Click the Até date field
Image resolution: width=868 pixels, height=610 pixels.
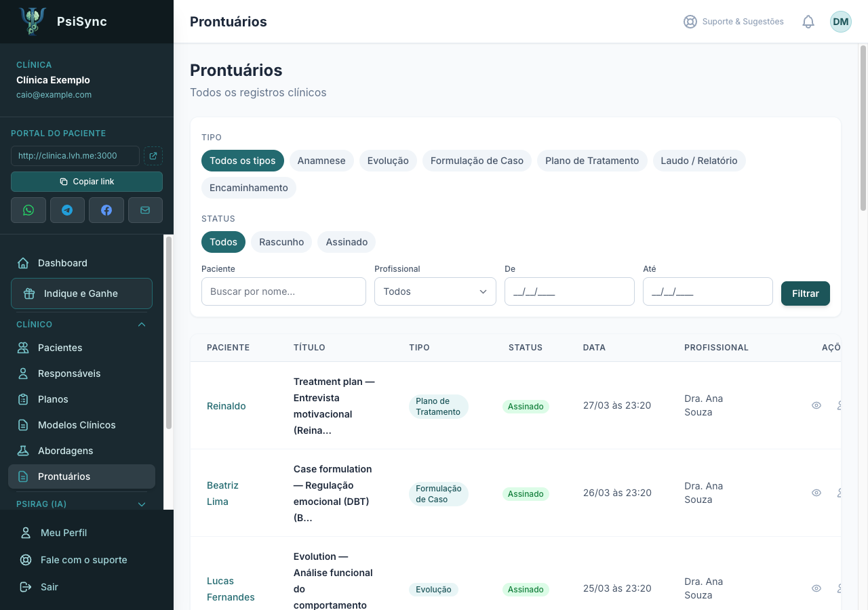(x=708, y=291)
